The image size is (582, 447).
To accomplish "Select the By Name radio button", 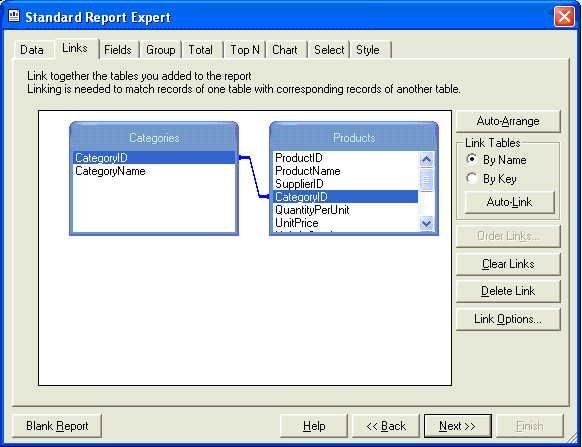I will 472,159.
